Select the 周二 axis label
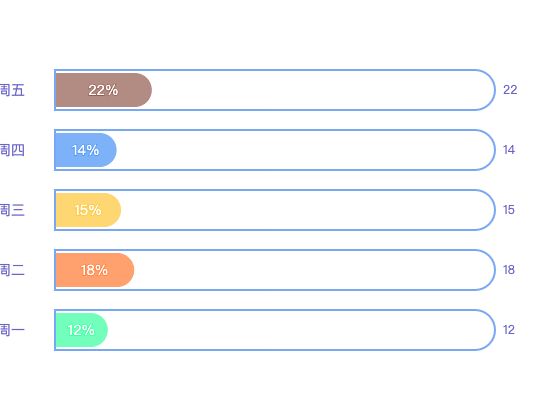 (12, 270)
